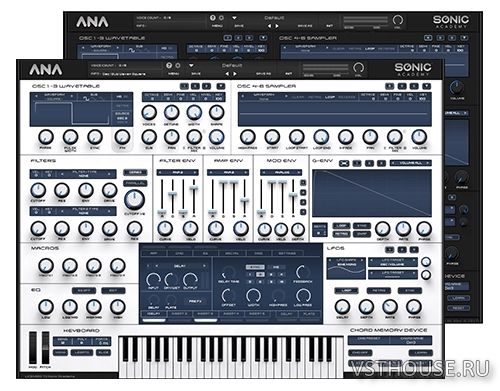Screen dimensions: 500x391
Task: Switch to ARP tab in center panel
Action: pyautogui.click(x=154, y=254)
